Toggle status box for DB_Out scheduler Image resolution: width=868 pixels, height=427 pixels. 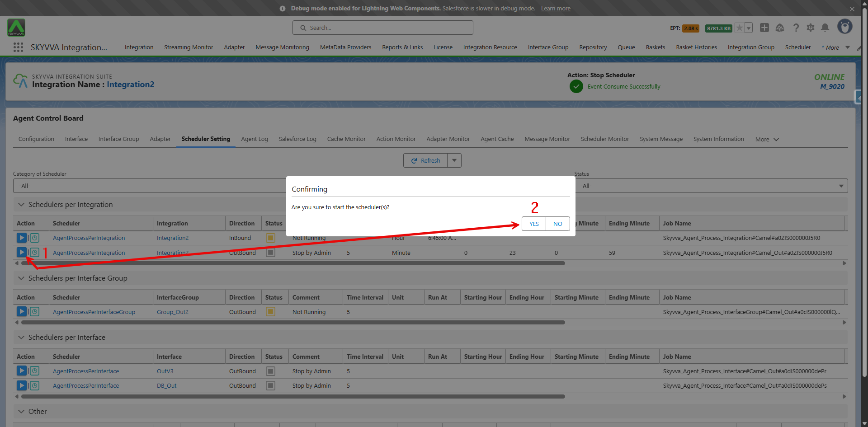point(270,385)
